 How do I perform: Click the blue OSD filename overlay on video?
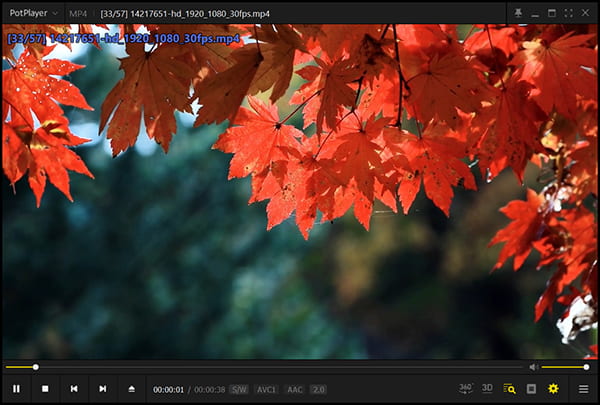point(124,39)
